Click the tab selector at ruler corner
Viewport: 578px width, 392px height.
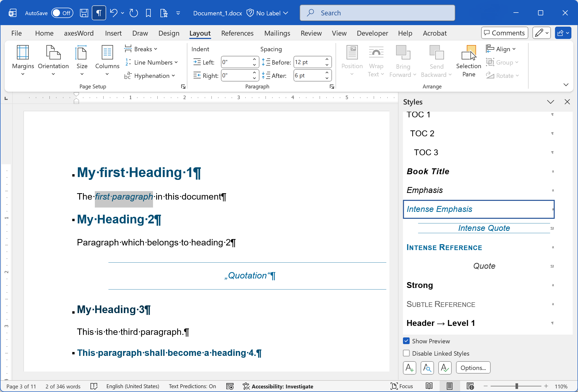[6, 98]
